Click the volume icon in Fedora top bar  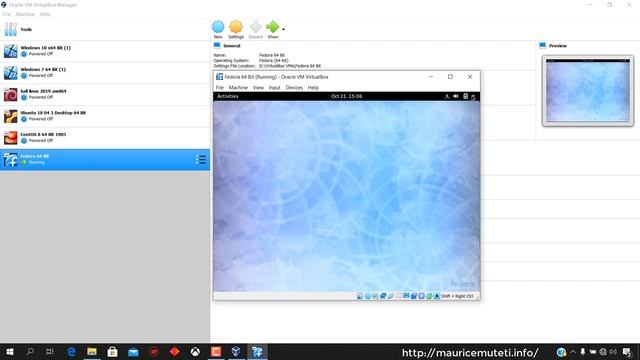click(x=456, y=96)
